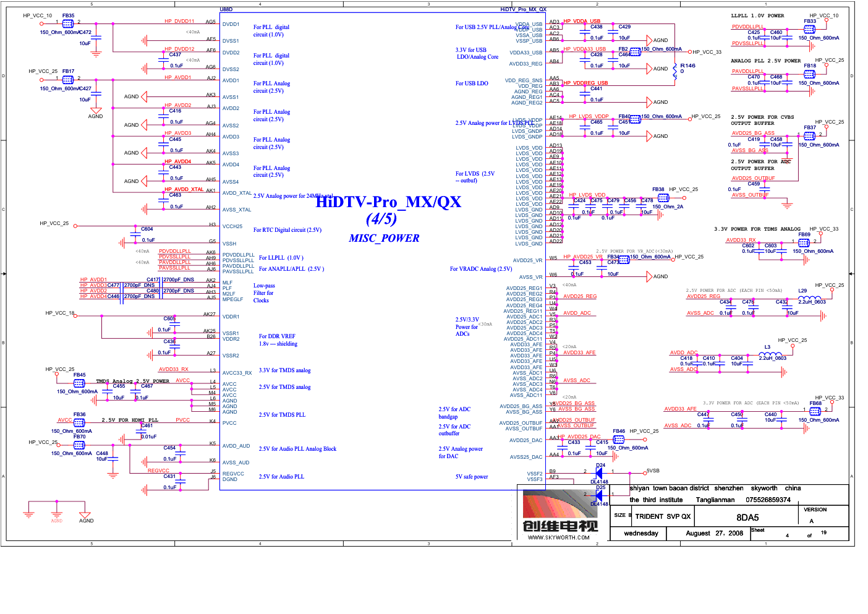
Task: Click the HP_LVDS_VDDP net label
Action: click(589, 116)
